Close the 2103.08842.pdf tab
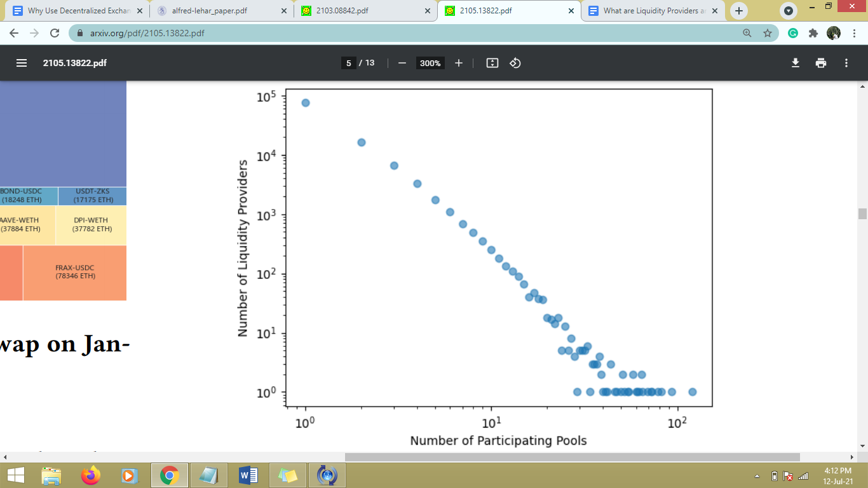 coord(428,11)
